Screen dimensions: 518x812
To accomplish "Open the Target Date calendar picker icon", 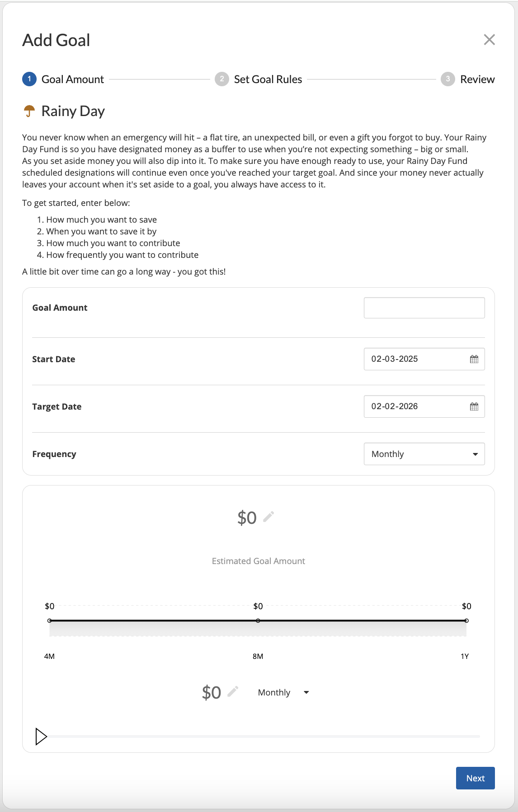I will (473, 406).
